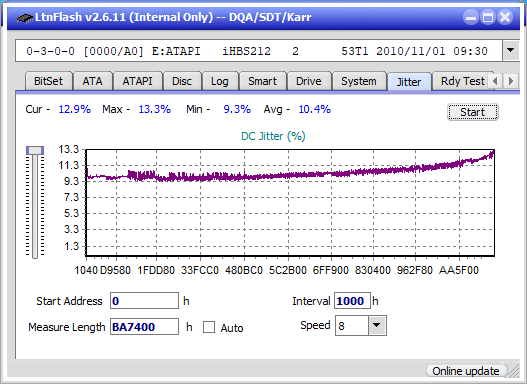This screenshot has width=527, height=384.
Task: Click in the Start Address input field
Action: click(x=144, y=301)
